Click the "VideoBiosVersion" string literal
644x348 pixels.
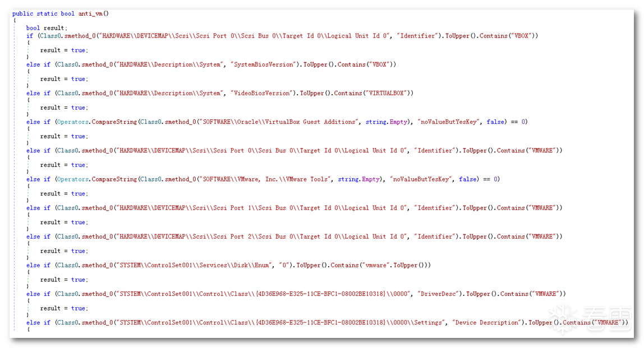coord(262,93)
